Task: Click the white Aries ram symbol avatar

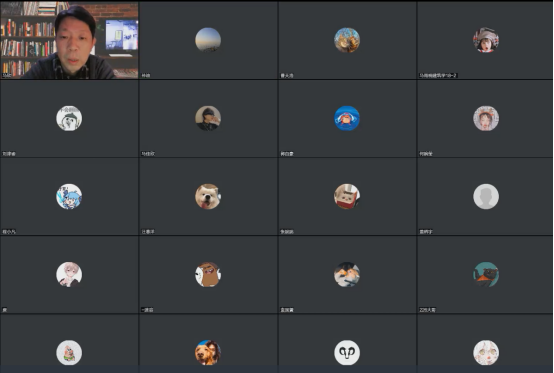Action: pyautogui.click(x=347, y=353)
